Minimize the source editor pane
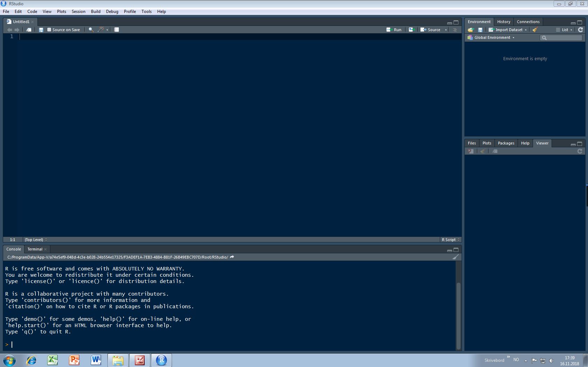The image size is (588, 367). click(x=449, y=23)
